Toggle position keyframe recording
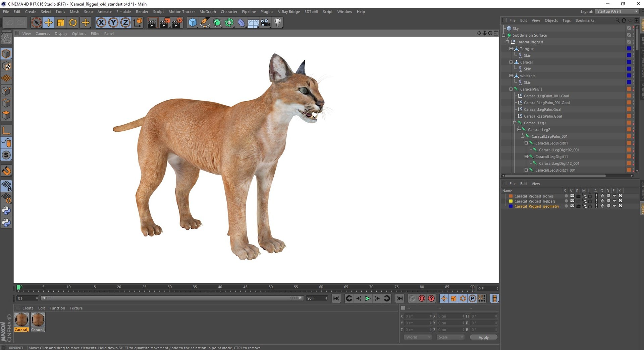Image resolution: width=644 pixels, height=350 pixels. [x=444, y=298]
